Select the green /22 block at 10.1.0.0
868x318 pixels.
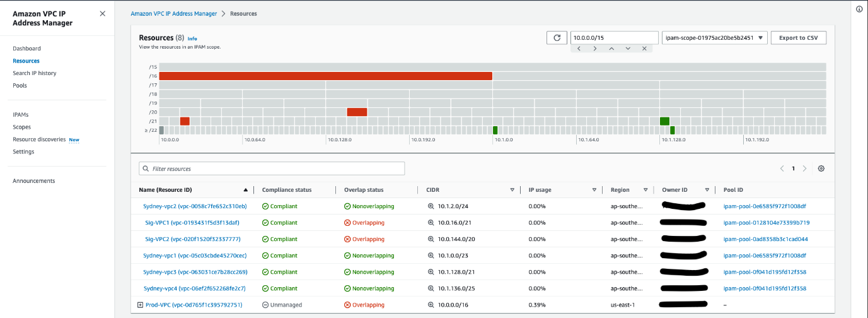pyautogui.click(x=495, y=130)
